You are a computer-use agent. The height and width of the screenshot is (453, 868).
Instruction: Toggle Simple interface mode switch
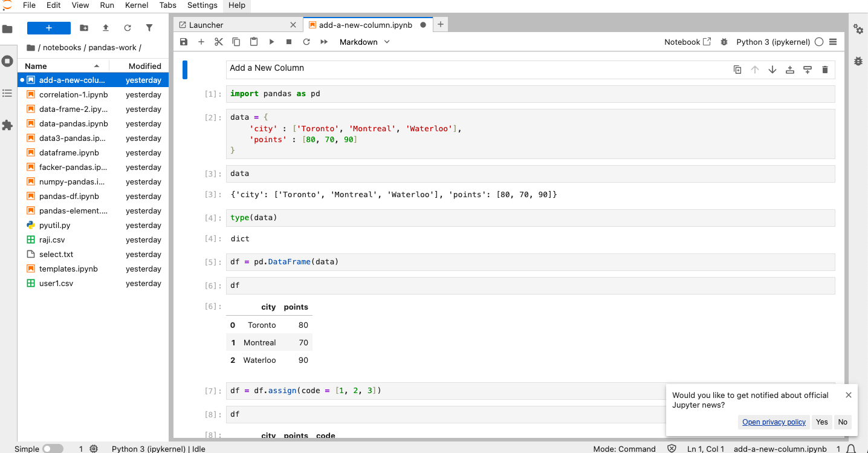pos(53,449)
